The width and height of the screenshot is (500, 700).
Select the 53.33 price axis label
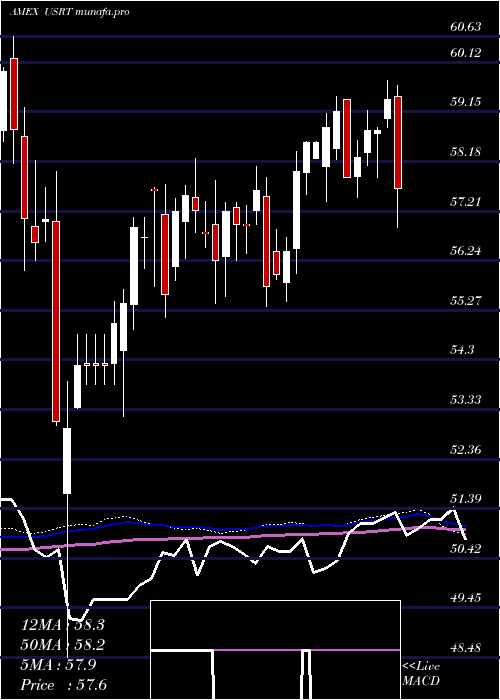[466, 400]
